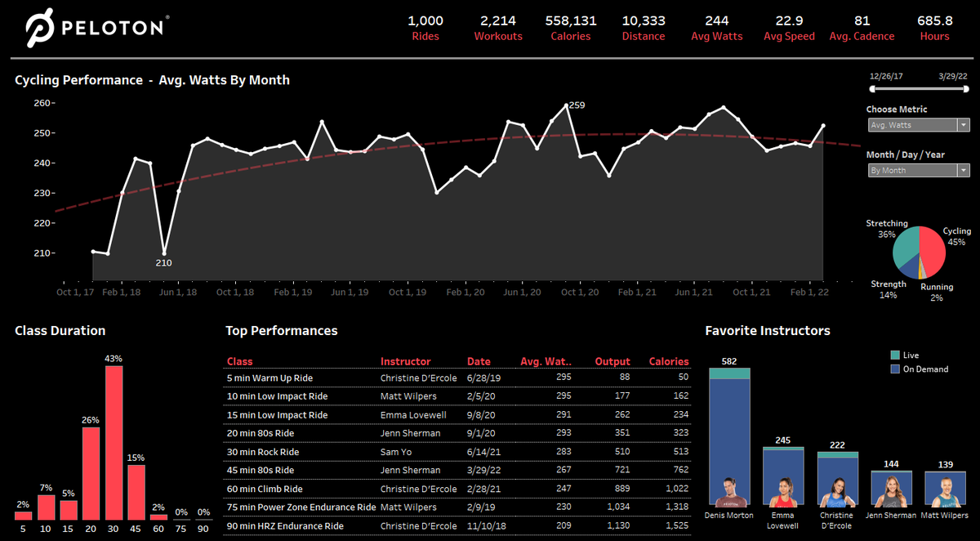Screen dimensions: 980x541
Task: Click the 3/29/22 date cell
Action: coord(484,471)
